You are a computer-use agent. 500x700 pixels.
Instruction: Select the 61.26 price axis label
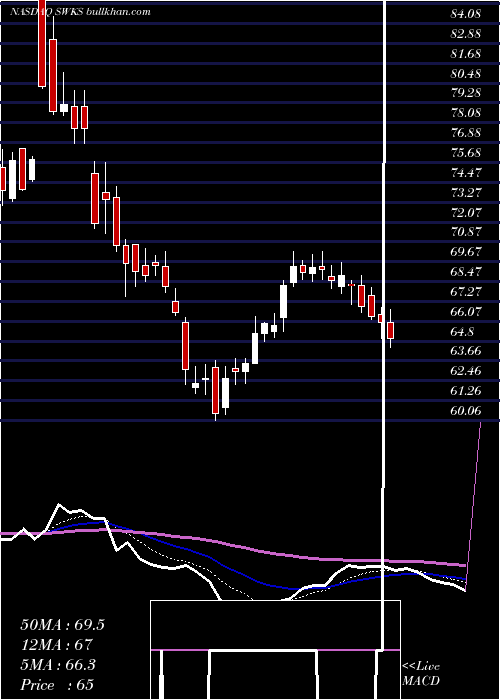coord(466,390)
